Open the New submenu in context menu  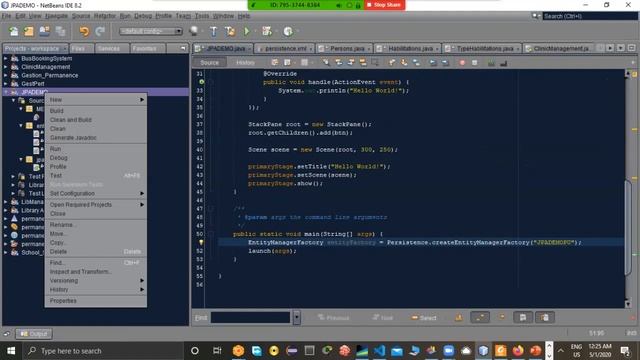coord(96,100)
